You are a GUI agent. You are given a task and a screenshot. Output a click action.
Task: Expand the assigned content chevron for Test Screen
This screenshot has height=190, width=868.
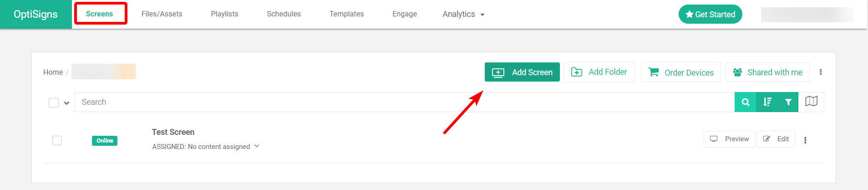[257, 146]
